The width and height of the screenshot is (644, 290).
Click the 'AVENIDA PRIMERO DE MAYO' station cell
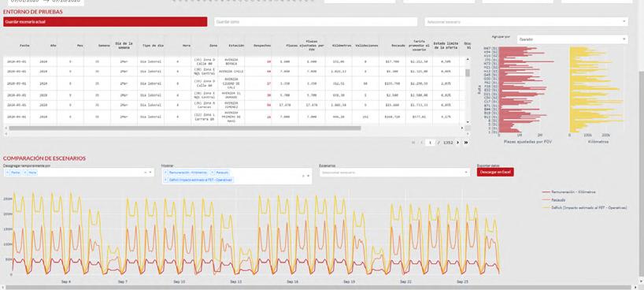[231, 117]
